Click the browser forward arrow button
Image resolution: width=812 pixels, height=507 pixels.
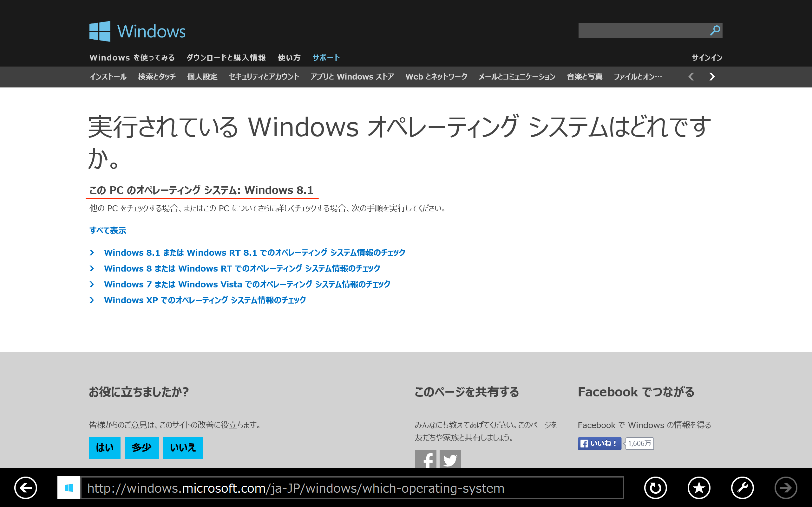tap(785, 488)
